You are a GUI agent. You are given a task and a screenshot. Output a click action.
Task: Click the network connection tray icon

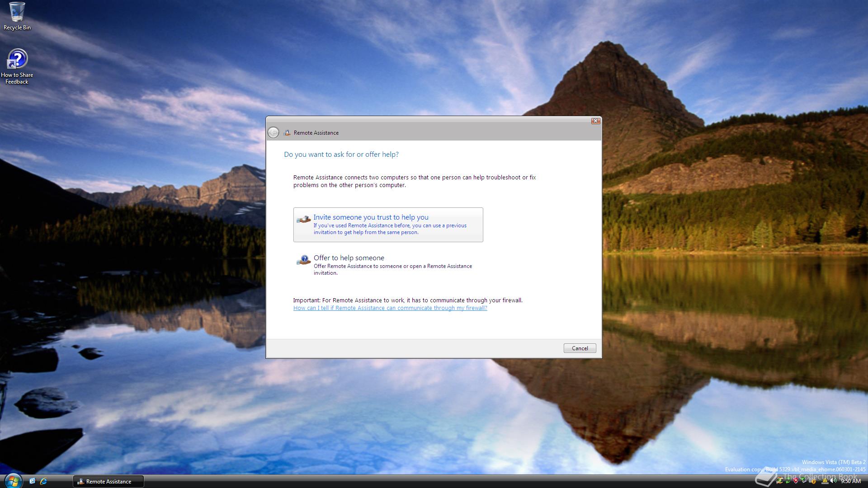click(x=812, y=481)
